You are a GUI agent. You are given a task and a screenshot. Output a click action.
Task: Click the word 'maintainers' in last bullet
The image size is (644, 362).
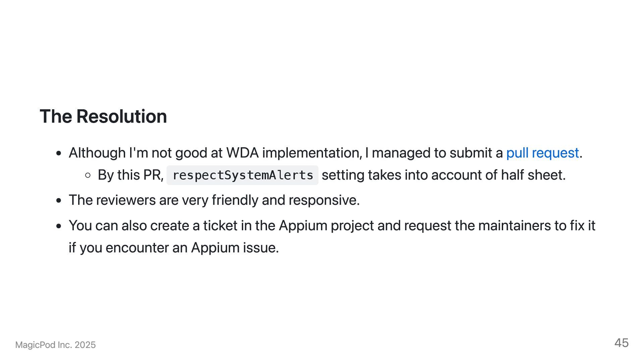[514, 226]
